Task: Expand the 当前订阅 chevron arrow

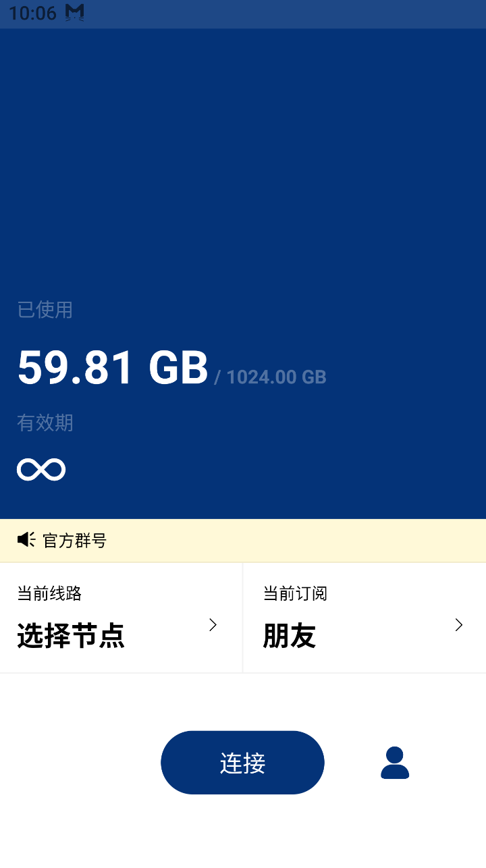Action: [x=459, y=625]
